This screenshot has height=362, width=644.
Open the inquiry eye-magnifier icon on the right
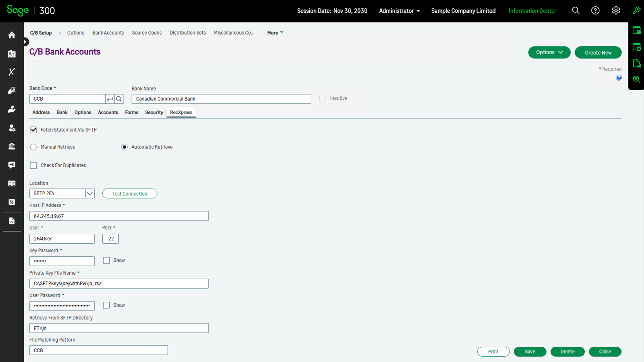point(636,79)
